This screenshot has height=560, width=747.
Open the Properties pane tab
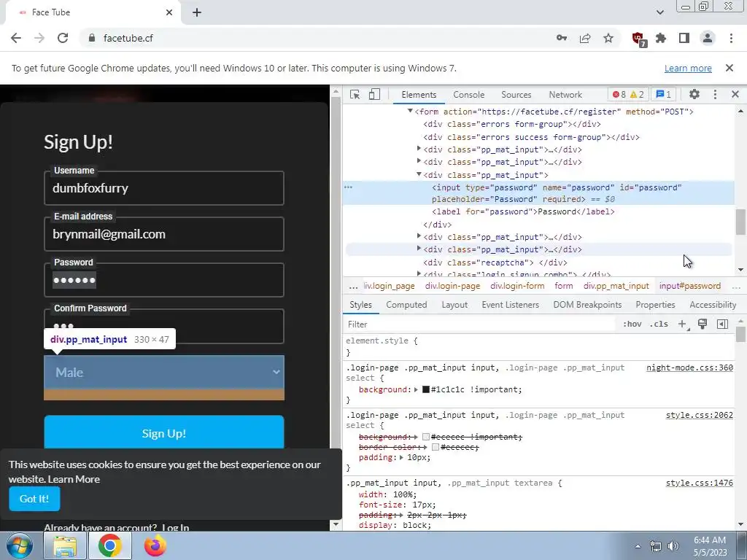click(x=655, y=305)
